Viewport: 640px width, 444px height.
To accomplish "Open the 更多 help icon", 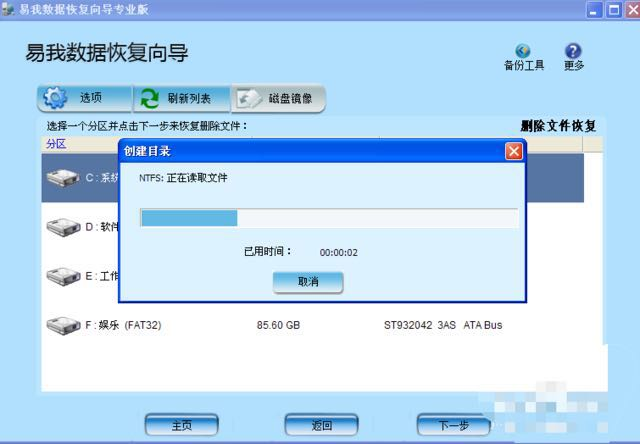I will coord(573,51).
